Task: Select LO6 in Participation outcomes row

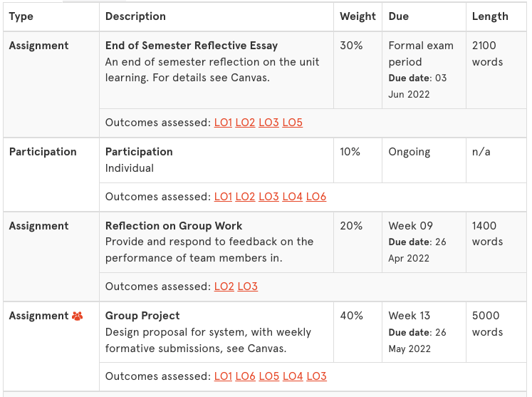Action: click(x=316, y=197)
